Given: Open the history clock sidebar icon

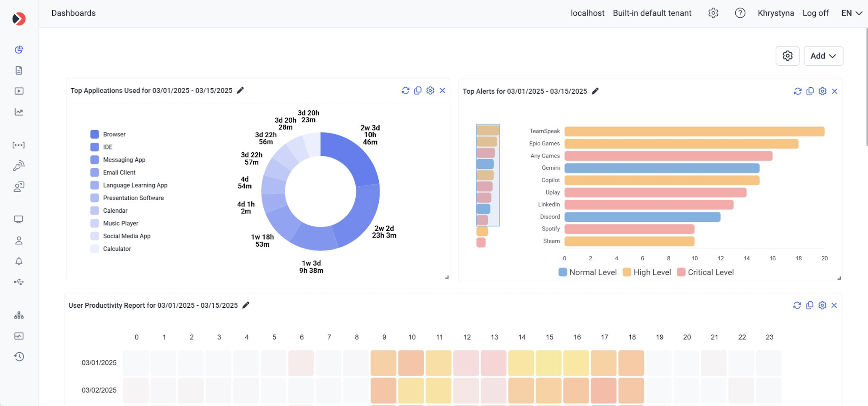Looking at the screenshot, I should tap(19, 356).
